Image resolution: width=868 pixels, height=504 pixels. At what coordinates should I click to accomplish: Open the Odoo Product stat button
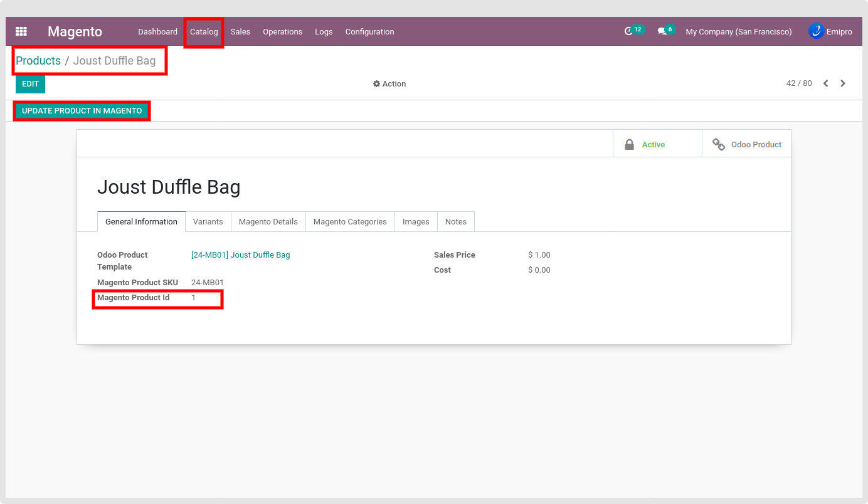coord(746,144)
